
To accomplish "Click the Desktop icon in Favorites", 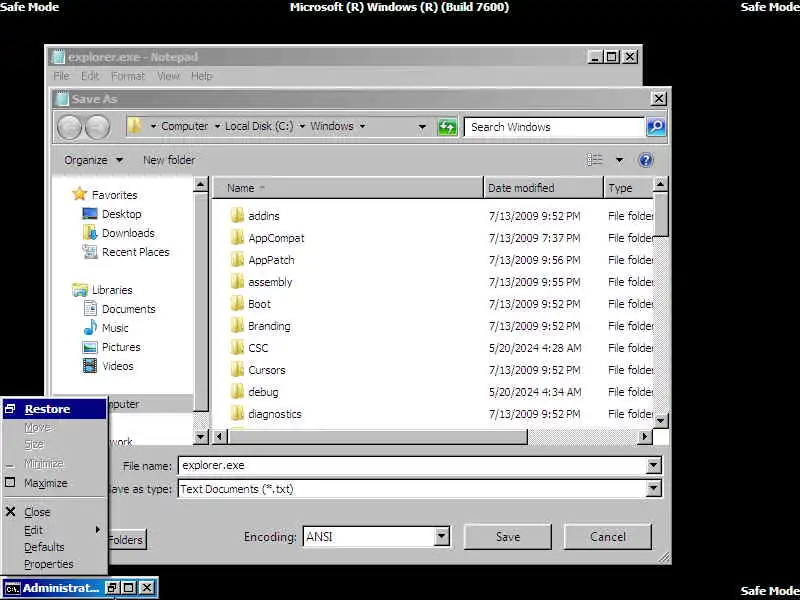I will coord(90,214).
